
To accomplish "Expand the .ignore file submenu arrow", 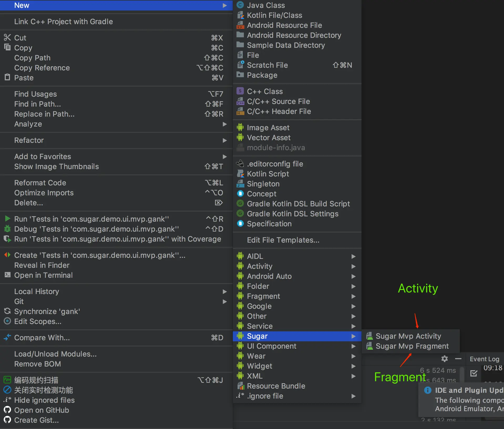I will (x=353, y=396).
